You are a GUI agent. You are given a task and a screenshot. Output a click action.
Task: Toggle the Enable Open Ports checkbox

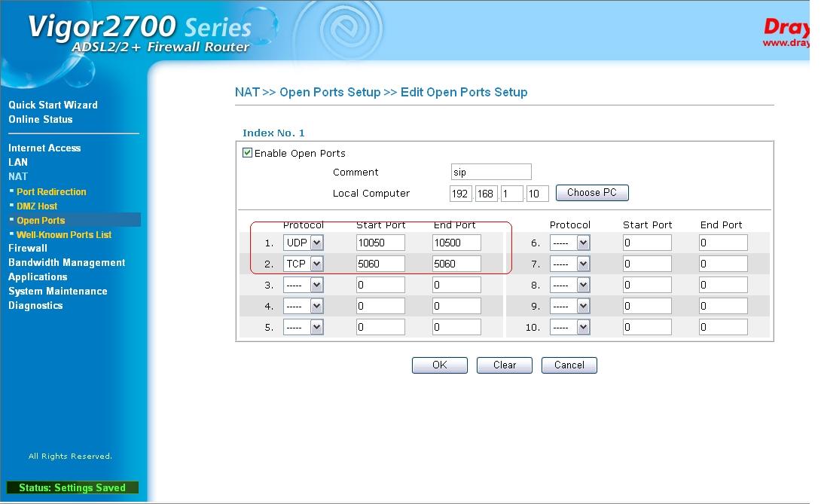click(x=247, y=153)
